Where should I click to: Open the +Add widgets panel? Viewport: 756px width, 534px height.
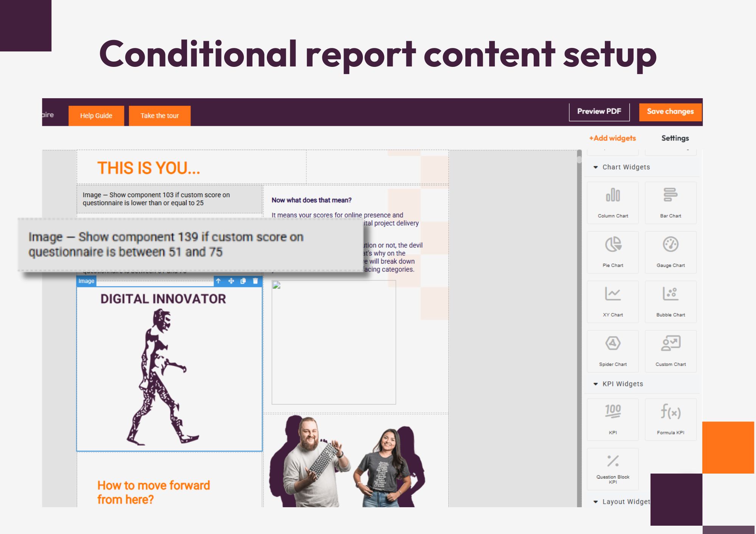pos(612,138)
